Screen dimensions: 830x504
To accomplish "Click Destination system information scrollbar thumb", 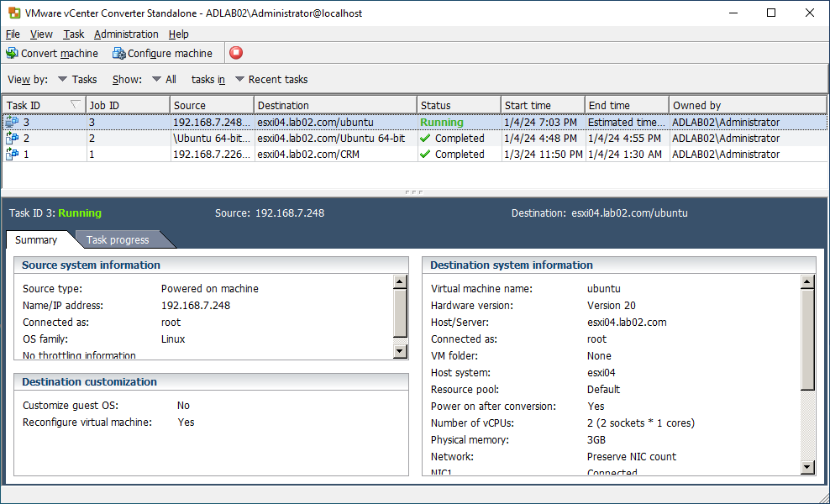I will click(x=807, y=339).
